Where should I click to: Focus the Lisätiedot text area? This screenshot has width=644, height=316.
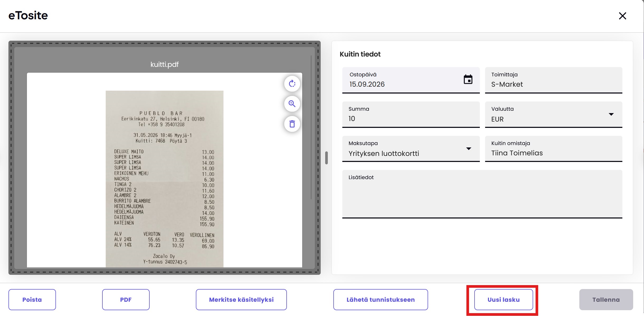coord(482,194)
